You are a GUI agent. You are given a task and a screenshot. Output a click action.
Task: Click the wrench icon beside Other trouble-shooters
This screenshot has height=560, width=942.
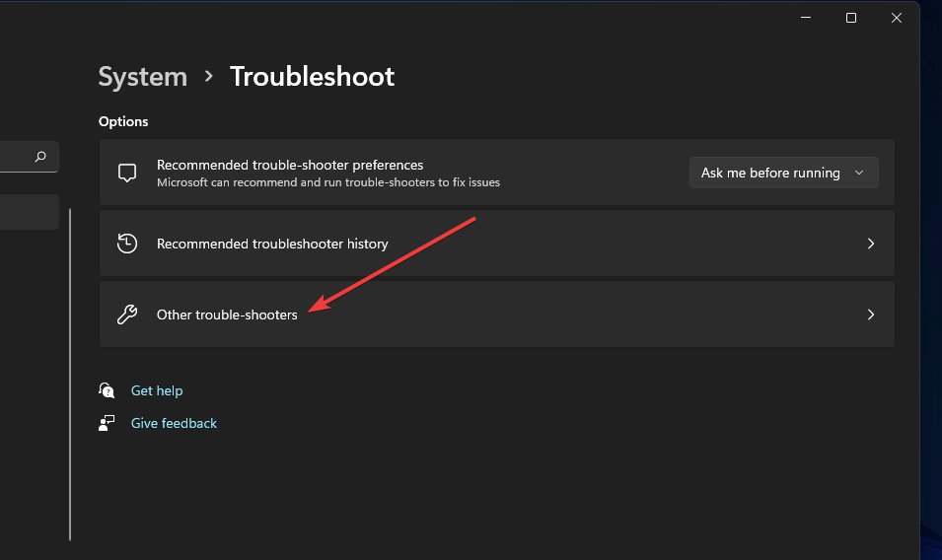pos(126,315)
